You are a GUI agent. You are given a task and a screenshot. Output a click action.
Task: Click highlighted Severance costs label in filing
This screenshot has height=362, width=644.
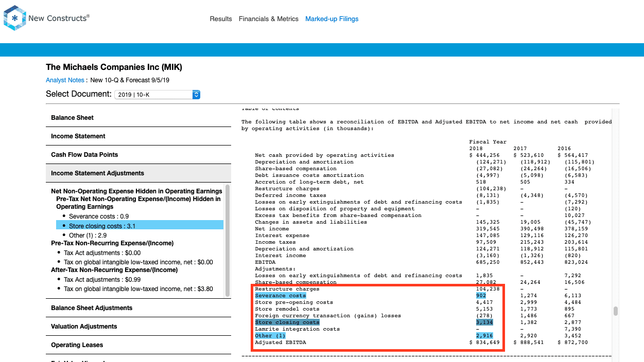(x=281, y=296)
